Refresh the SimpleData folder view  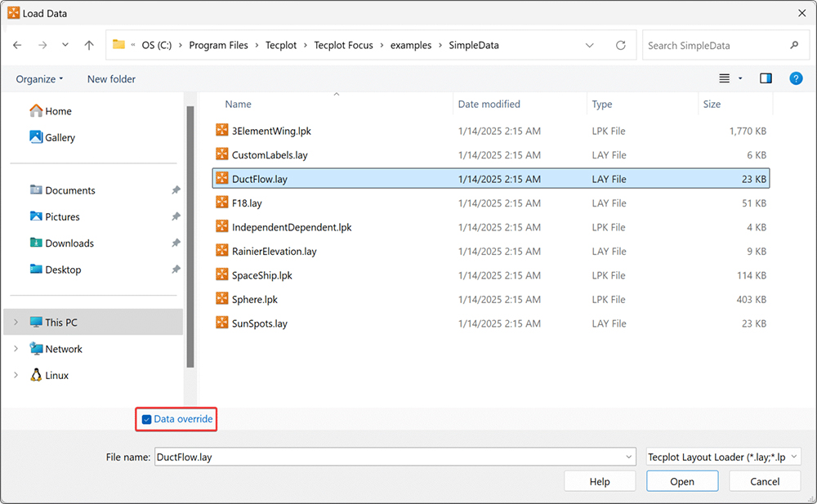tap(621, 46)
